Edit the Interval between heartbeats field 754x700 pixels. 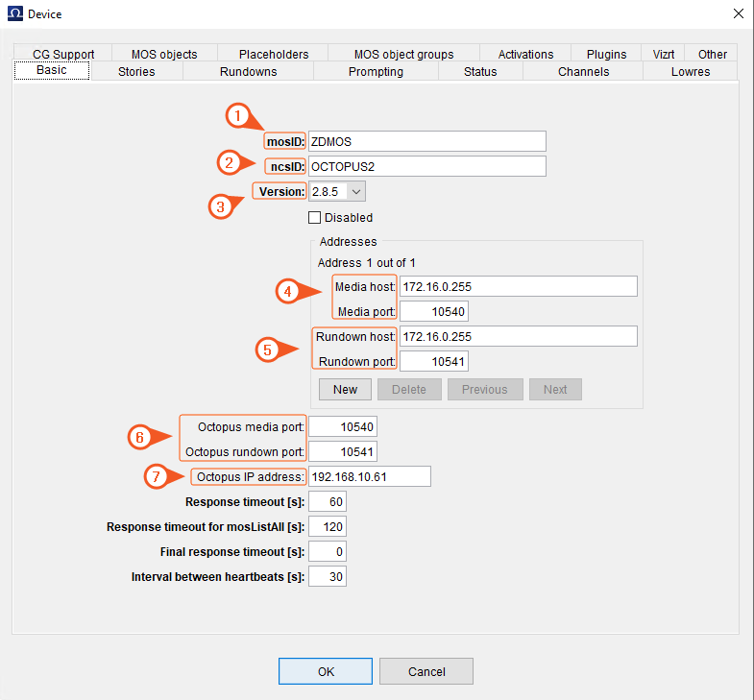(x=327, y=576)
